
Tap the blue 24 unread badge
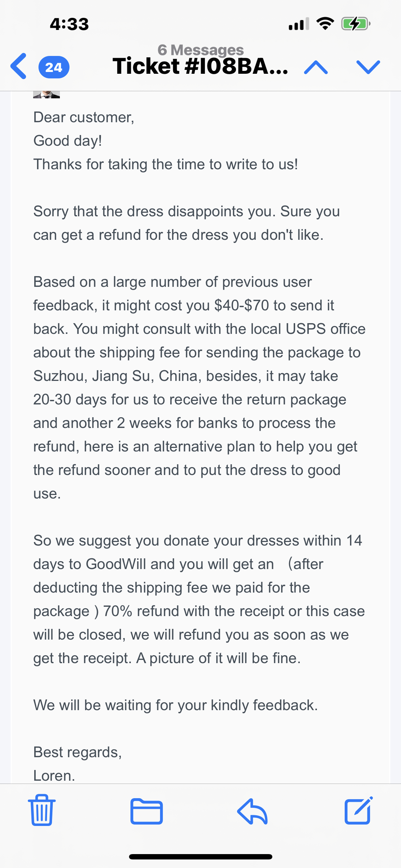(x=54, y=67)
